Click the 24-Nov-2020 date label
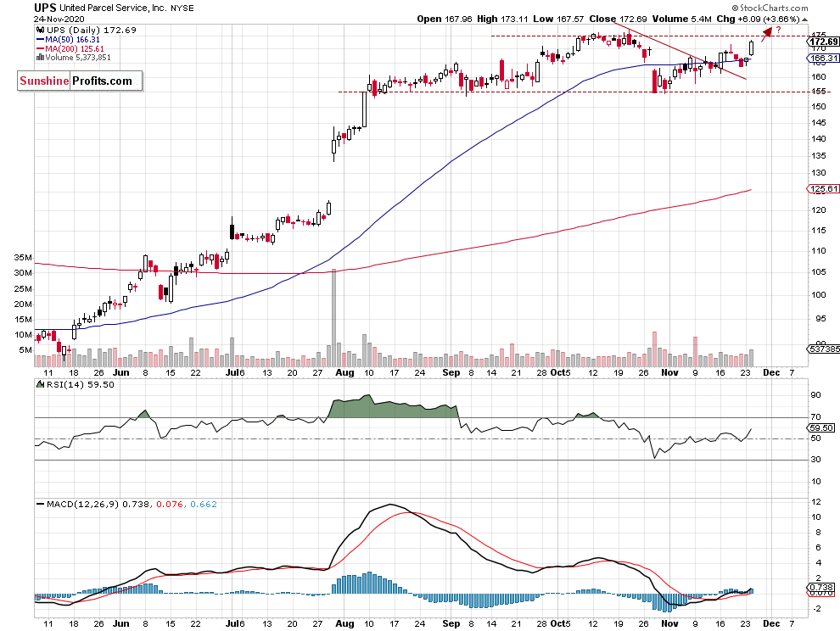Screen dimensions: 840x631 [x=59, y=20]
